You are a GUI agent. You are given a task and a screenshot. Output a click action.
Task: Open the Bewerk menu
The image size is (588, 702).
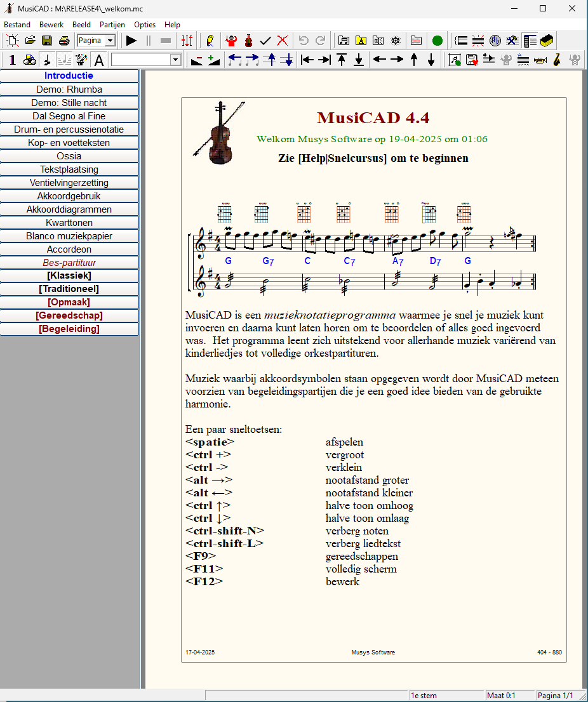(x=51, y=25)
